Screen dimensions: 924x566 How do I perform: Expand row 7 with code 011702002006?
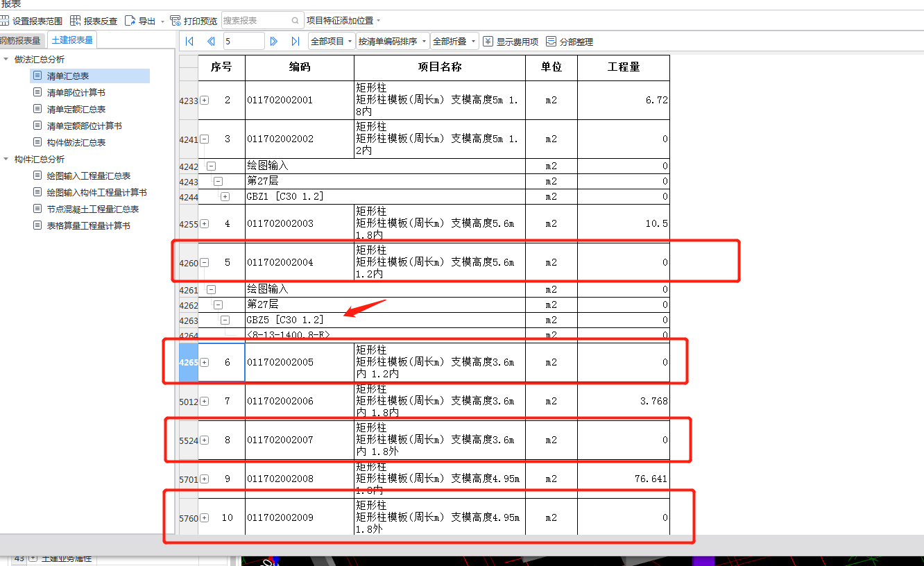[205, 402]
